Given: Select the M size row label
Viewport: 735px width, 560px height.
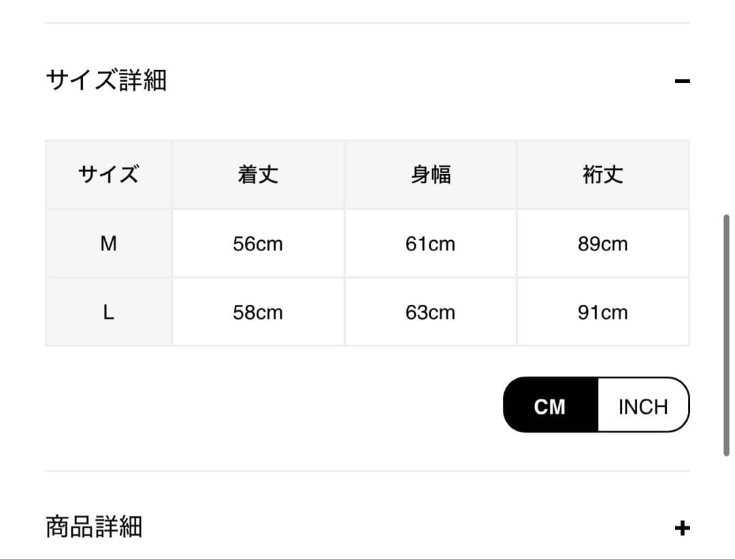Looking at the screenshot, I should [x=108, y=244].
